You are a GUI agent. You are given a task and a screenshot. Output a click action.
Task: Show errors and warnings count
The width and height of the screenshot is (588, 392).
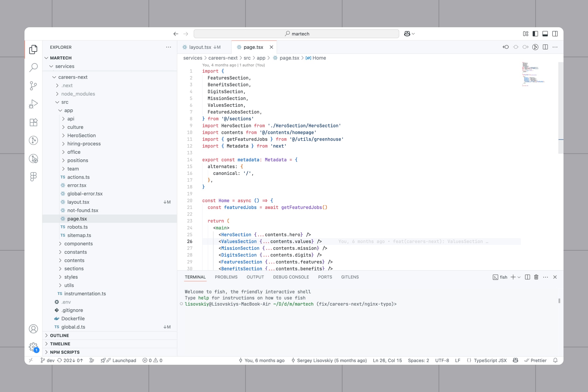pos(153,360)
